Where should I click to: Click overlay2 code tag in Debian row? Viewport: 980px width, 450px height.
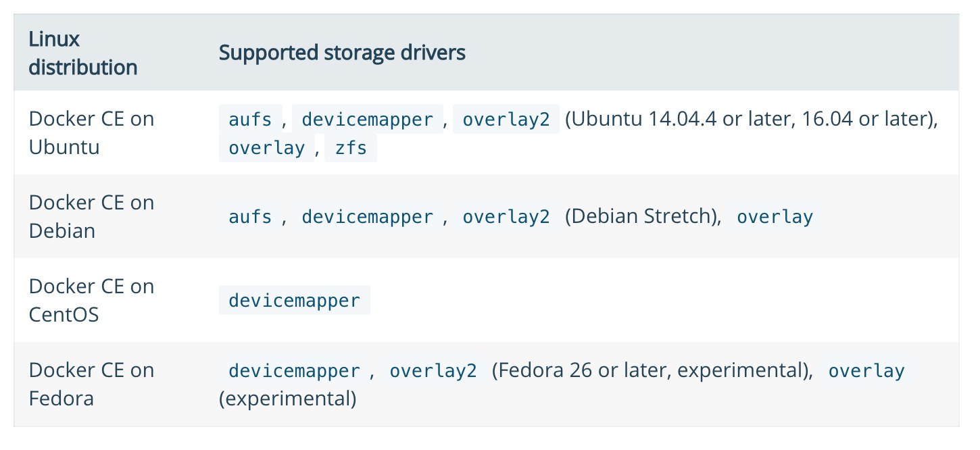(506, 217)
